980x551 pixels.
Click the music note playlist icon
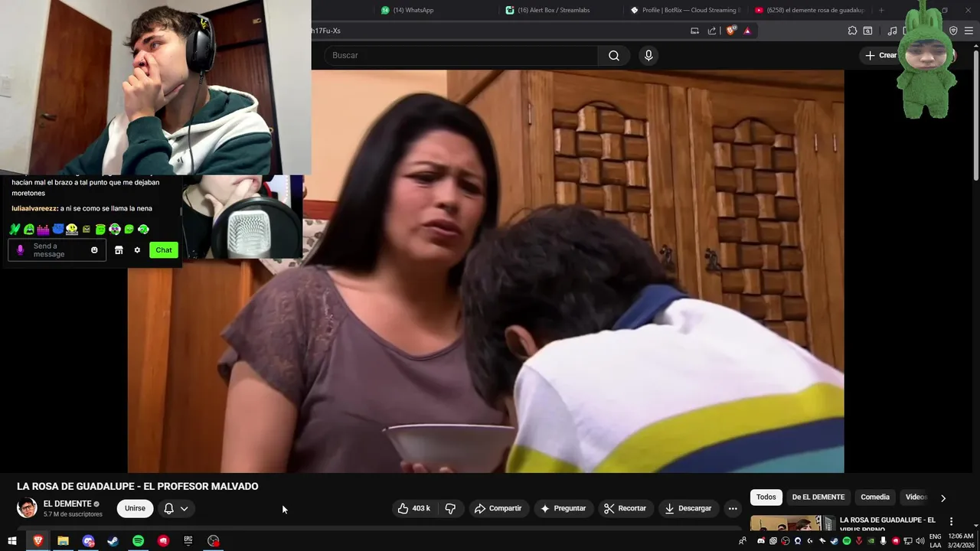click(892, 31)
